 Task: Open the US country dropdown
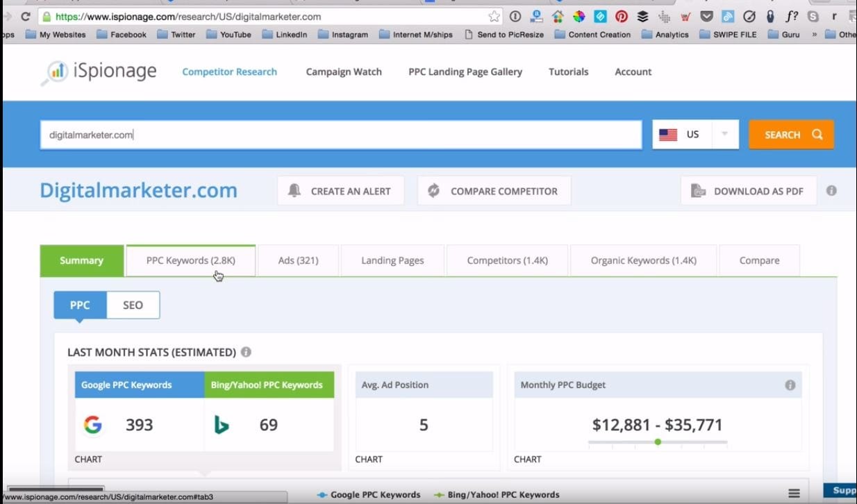coord(724,135)
